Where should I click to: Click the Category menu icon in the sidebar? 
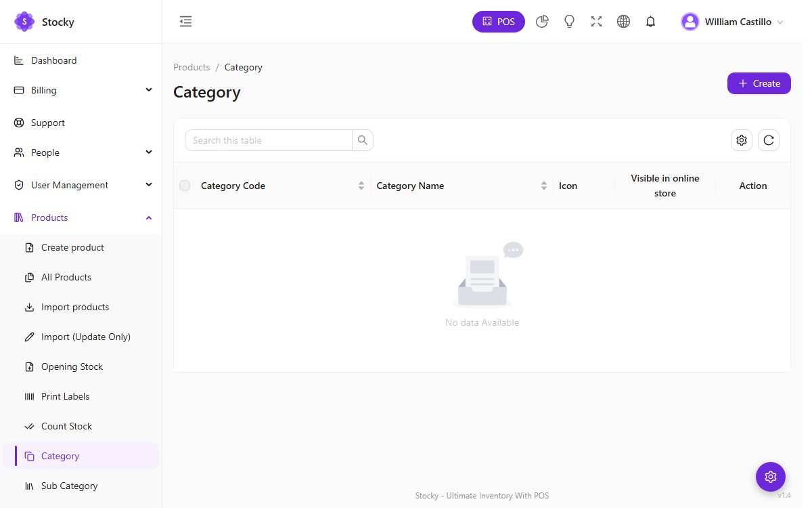[x=29, y=456]
